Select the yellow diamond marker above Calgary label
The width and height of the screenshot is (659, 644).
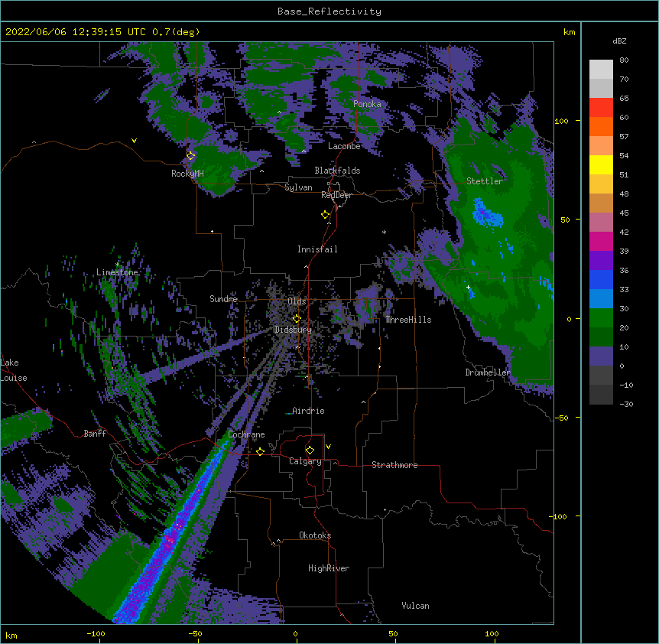tap(310, 450)
